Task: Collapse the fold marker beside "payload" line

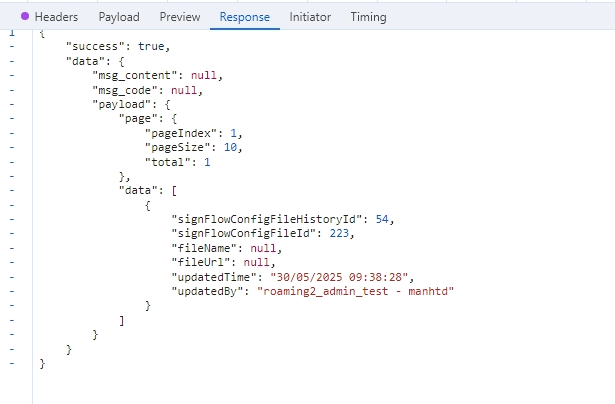Action: [x=11, y=104]
